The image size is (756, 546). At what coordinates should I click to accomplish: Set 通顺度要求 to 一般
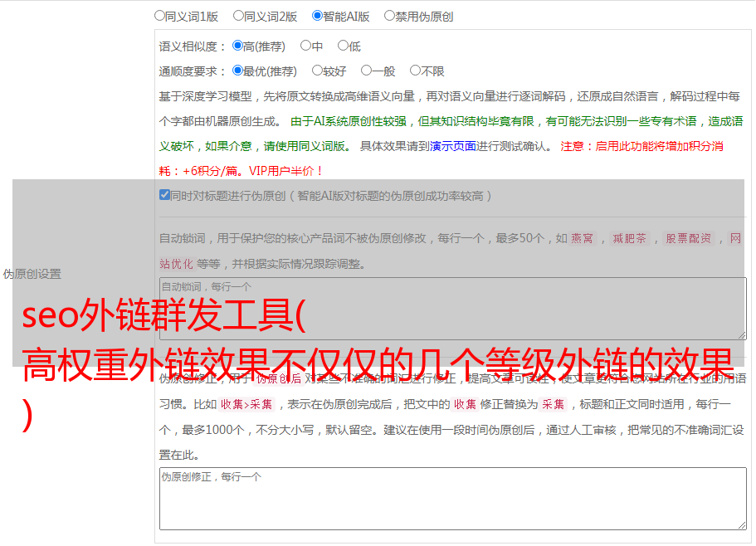[x=366, y=71]
